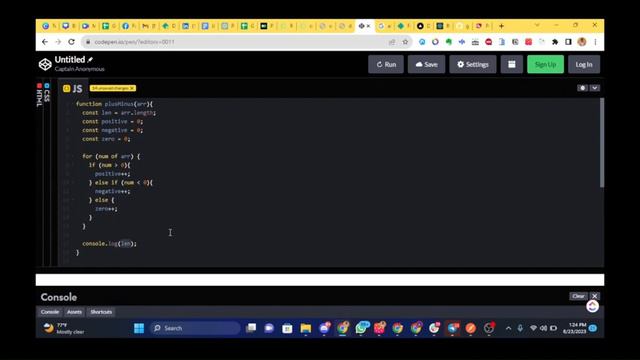Viewport: 640px width, 360px height.
Task: Open the Windows Start menu
Action: (139, 328)
